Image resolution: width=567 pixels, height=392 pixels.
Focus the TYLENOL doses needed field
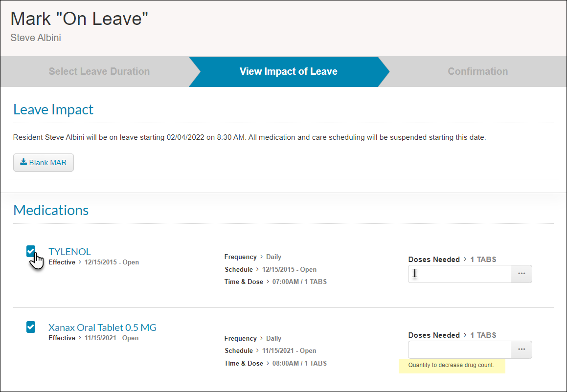[459, 274]
